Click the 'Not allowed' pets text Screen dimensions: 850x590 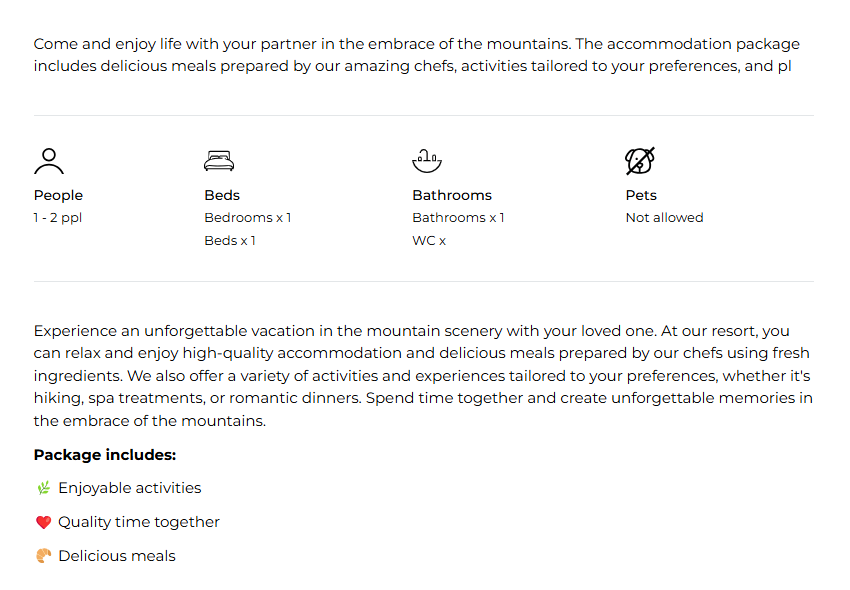(665, 217)
